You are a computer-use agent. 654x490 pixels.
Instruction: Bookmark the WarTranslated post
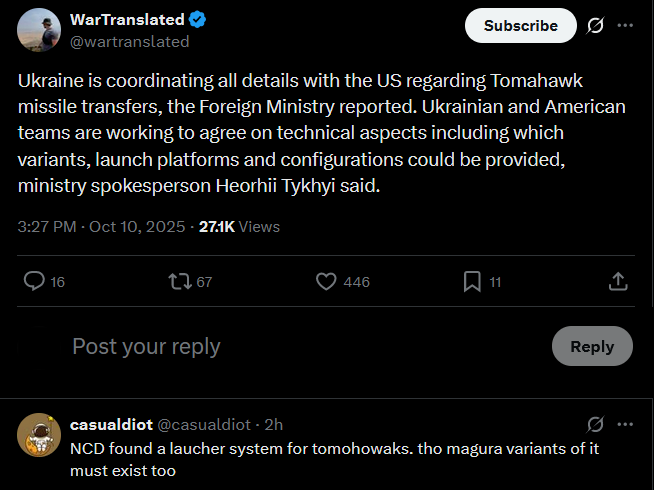pyautogui.click(x=473, y=282)
